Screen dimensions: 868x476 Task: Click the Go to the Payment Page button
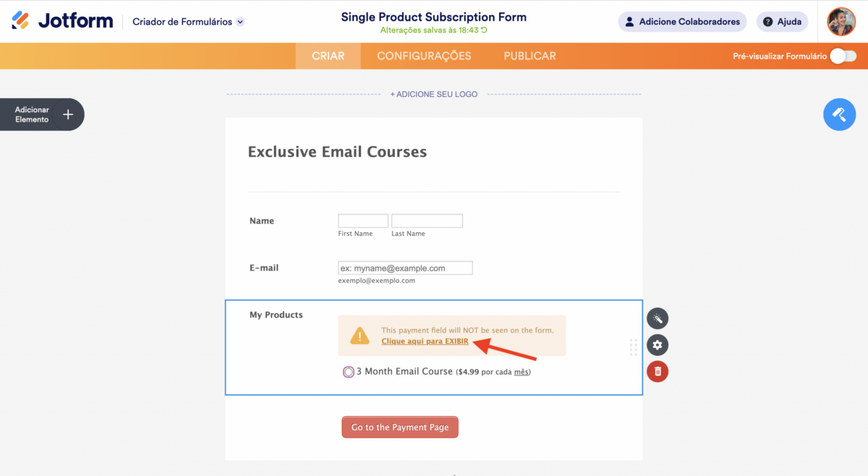coord(400,428)
